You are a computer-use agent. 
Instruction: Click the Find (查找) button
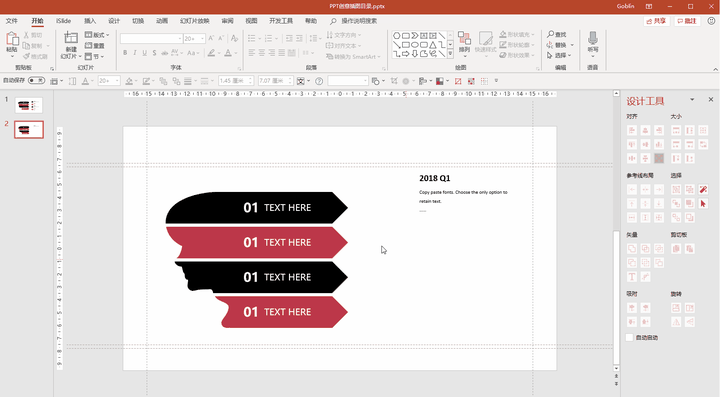pyautogui.click(x=557, y=34)
